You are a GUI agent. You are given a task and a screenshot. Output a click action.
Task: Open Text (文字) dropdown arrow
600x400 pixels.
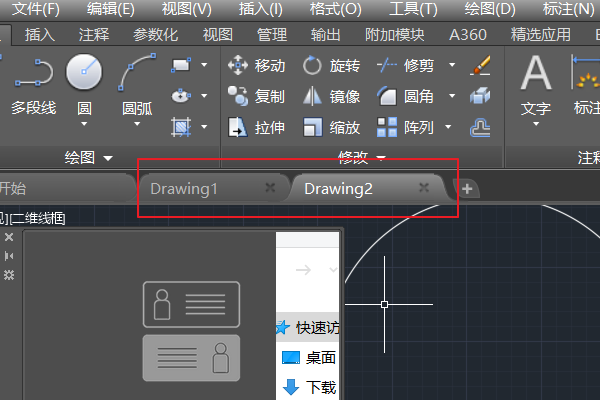536,124
